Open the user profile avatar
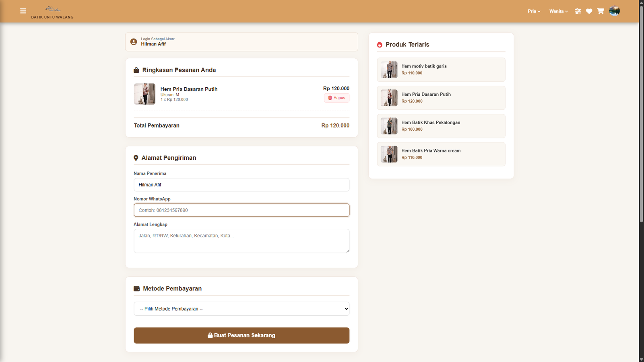Viewport: 644px width, 362px height. pos(614,11)
